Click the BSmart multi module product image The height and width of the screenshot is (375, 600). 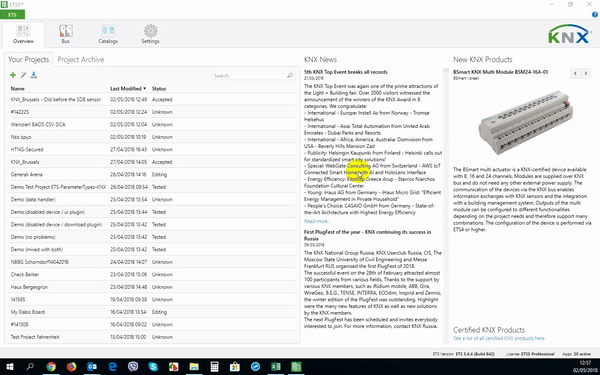click(526, 122)
